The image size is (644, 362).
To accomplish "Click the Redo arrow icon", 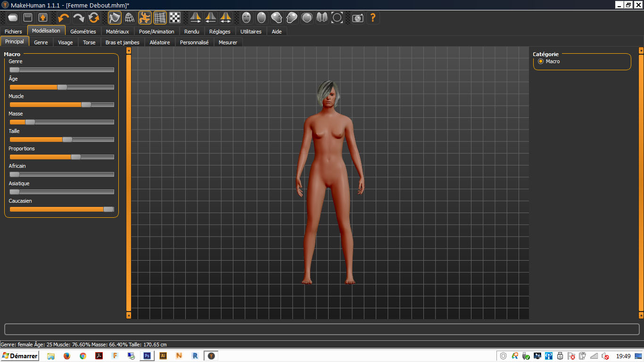I will (79, 18).
